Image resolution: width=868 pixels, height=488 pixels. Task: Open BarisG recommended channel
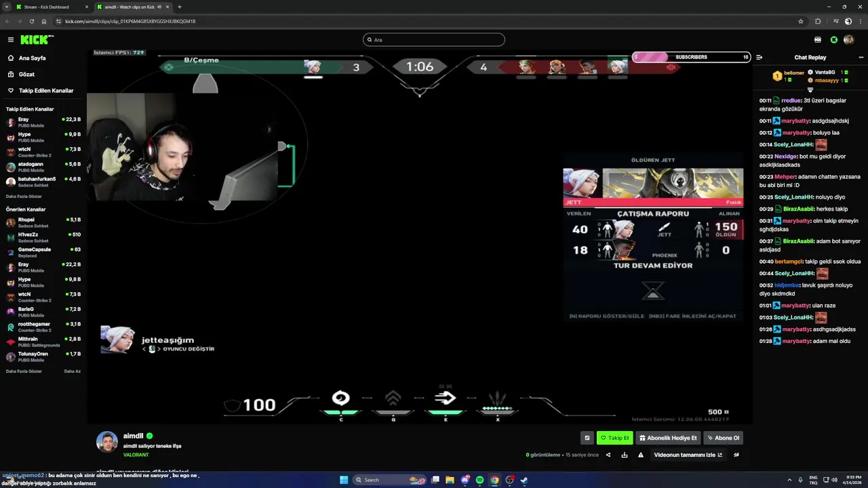click(43, 312)
